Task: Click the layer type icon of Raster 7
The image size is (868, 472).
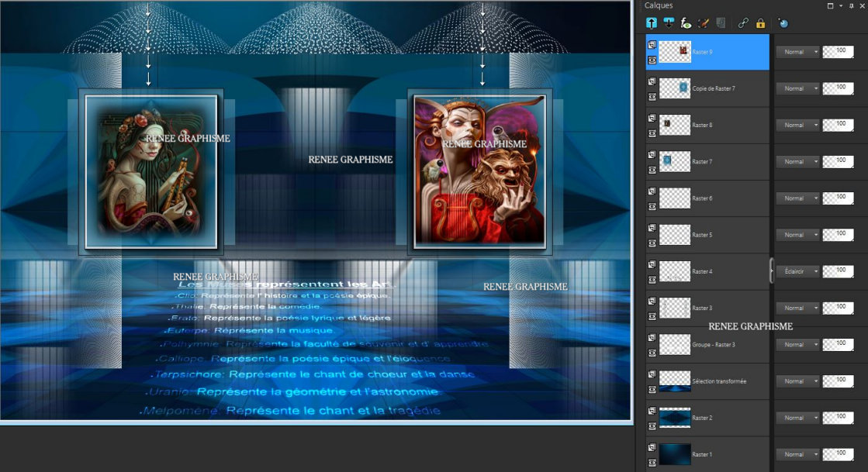Action: [652, 154]
